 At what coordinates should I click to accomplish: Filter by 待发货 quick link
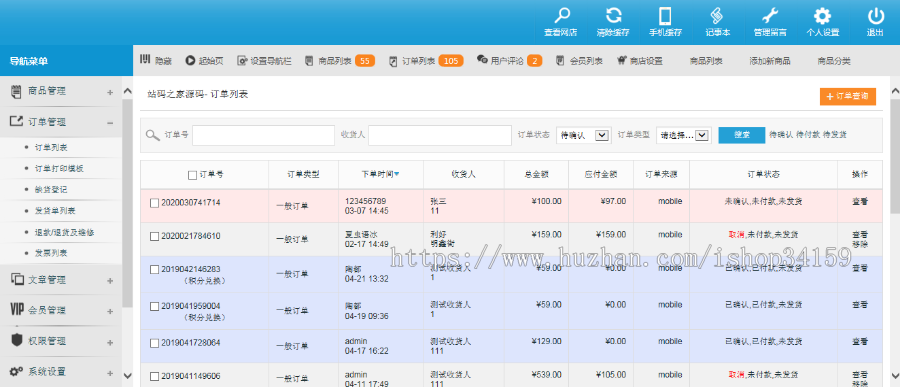click(835, 134)
